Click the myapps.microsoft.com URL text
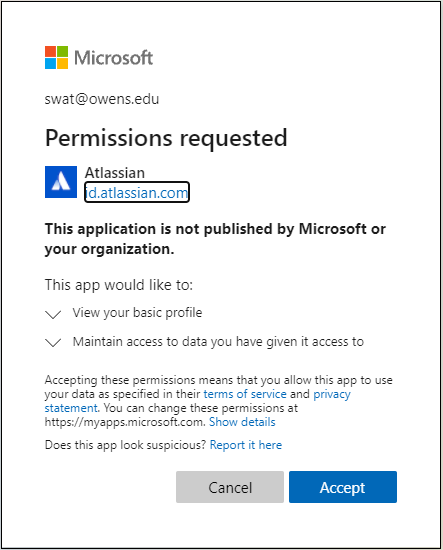 pyautogui.click(x=125, y=422)
